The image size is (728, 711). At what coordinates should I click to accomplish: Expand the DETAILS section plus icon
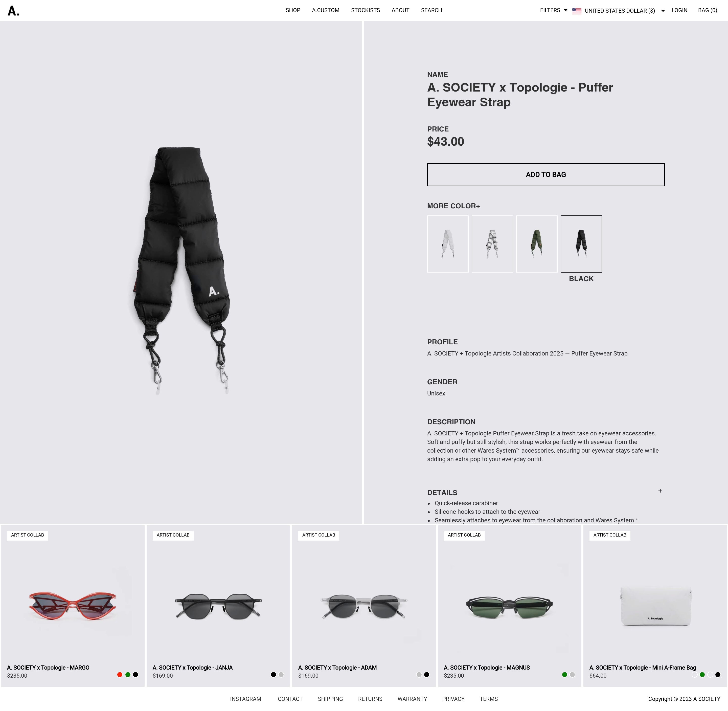point(660,491)
